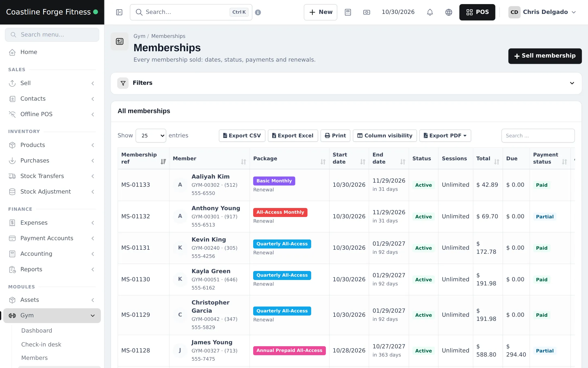Screen dimensions: 588x368
Task: Focus the global Search field
Action: point(191,12)
